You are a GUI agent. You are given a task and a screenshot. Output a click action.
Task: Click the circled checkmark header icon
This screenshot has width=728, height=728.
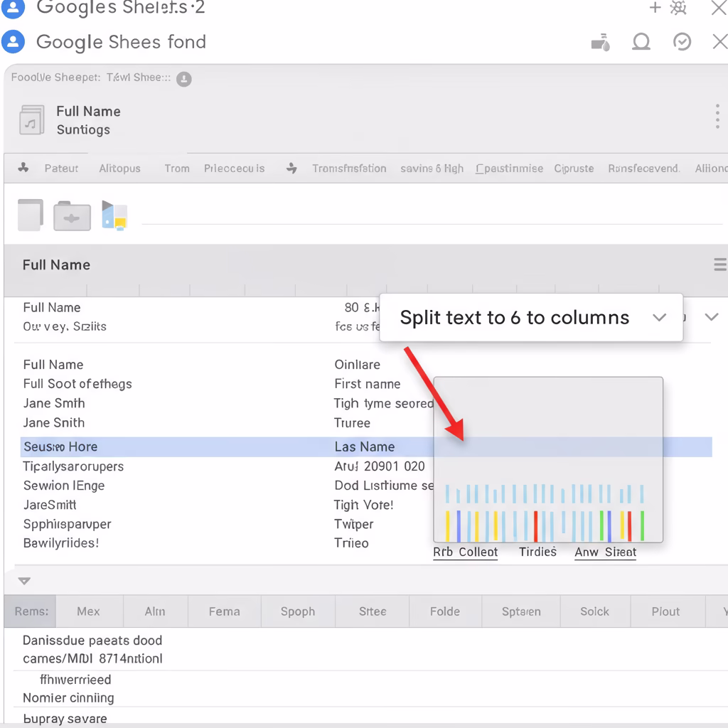682,42
